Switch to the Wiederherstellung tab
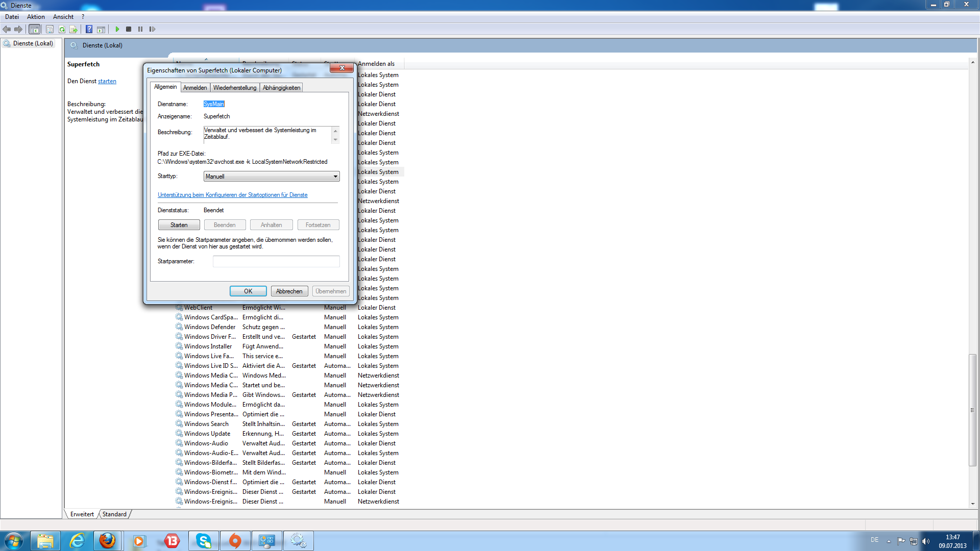Screen dimensions: 980x551 click(x=235, y=88)
